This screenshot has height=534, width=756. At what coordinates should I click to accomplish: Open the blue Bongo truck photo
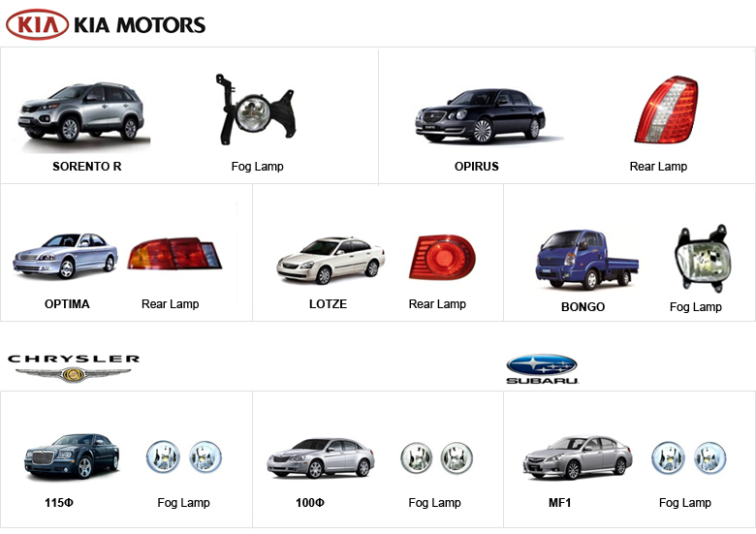point(586,260)
